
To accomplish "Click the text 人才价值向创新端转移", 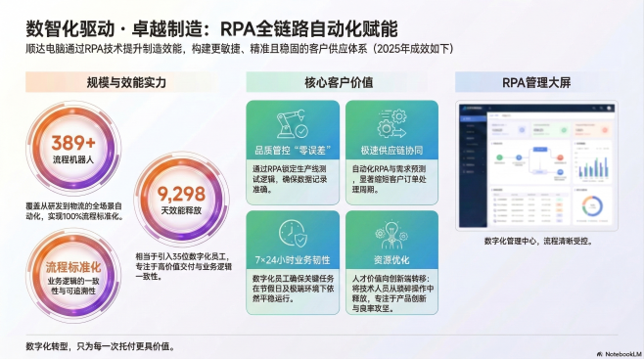I will pos(392,293).
